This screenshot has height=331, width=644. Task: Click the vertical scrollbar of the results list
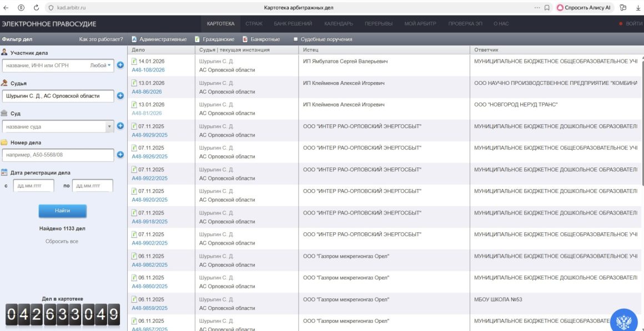[641, 166]
